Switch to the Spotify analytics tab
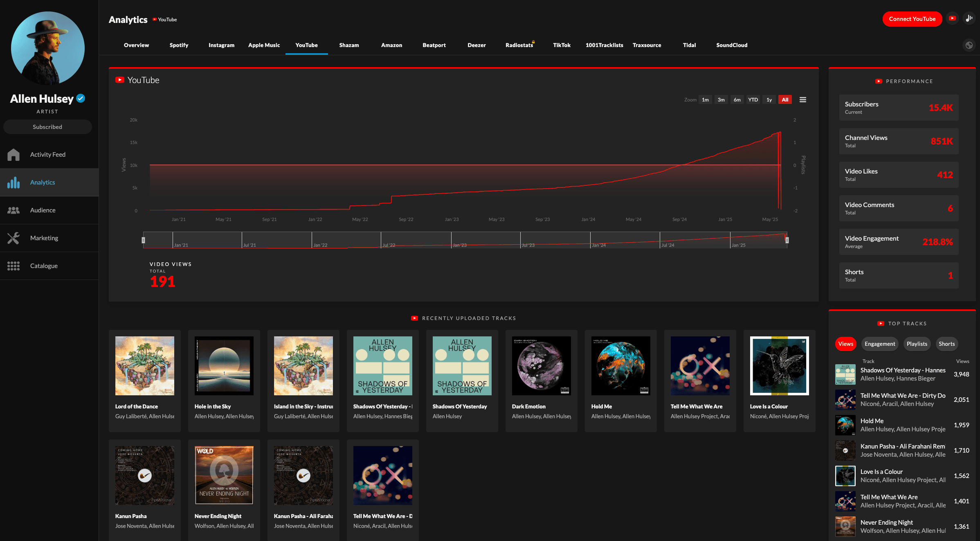980x541 pixels. point(178,45)
